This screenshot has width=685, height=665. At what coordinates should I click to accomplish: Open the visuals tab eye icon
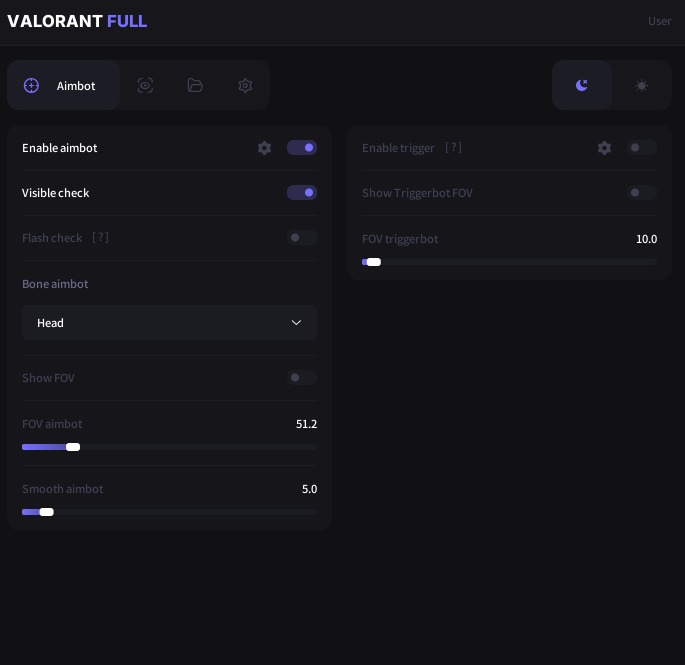145,86
